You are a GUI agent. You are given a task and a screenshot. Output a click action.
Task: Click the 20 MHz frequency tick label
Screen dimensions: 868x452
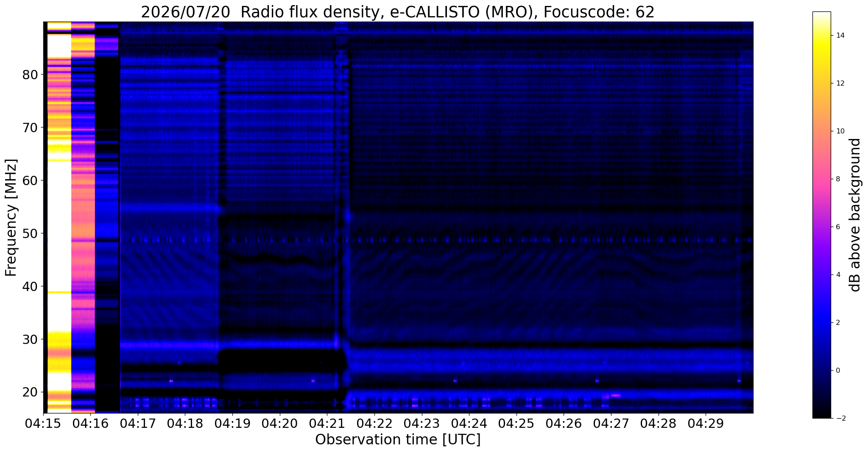30,392
